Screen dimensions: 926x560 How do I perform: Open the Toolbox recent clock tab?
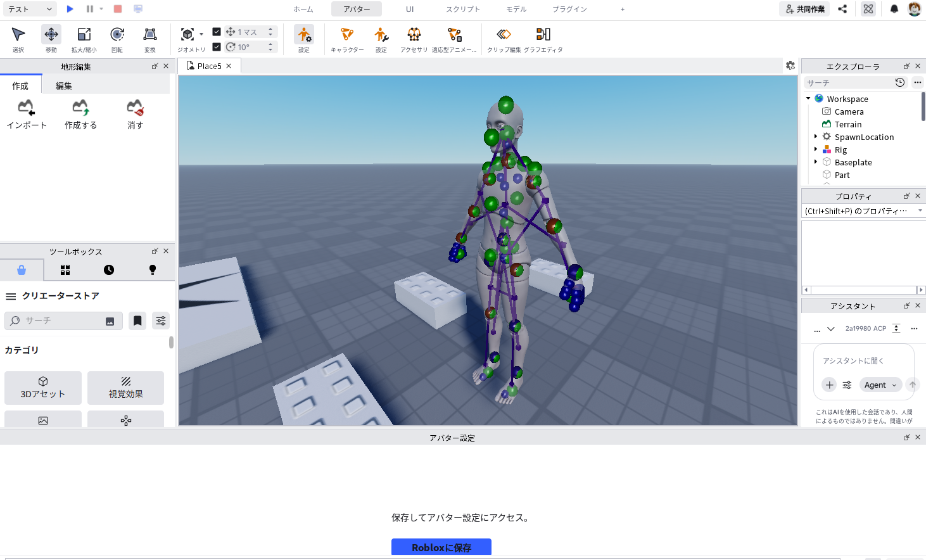[109, 270]
